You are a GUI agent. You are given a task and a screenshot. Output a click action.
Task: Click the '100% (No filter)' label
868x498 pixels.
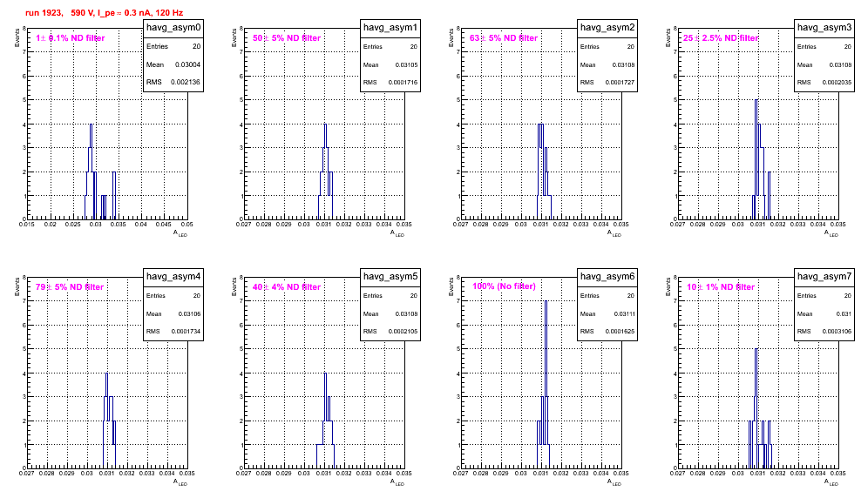point(505,286)
